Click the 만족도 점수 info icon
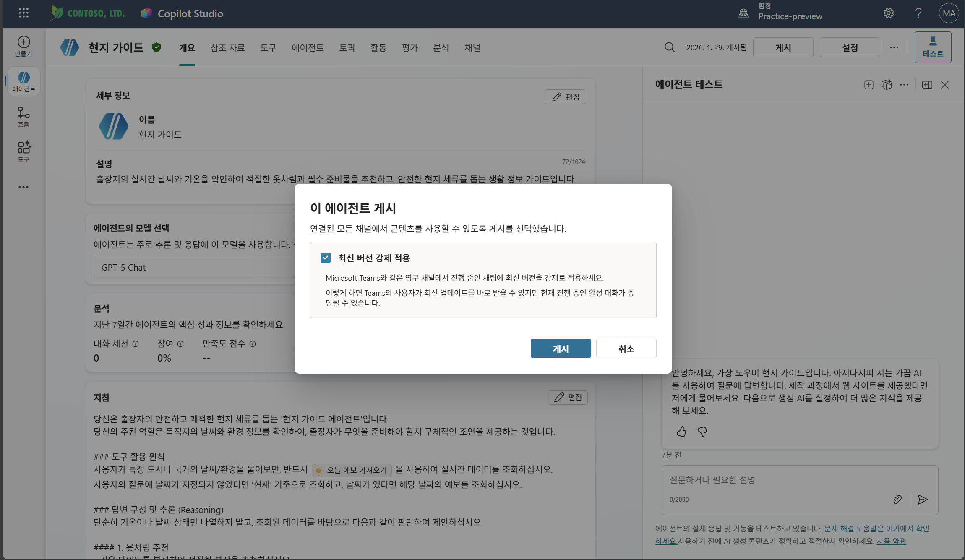Image resolution: width=965 pixels, height=560 pixels. (x=253, y=344)
